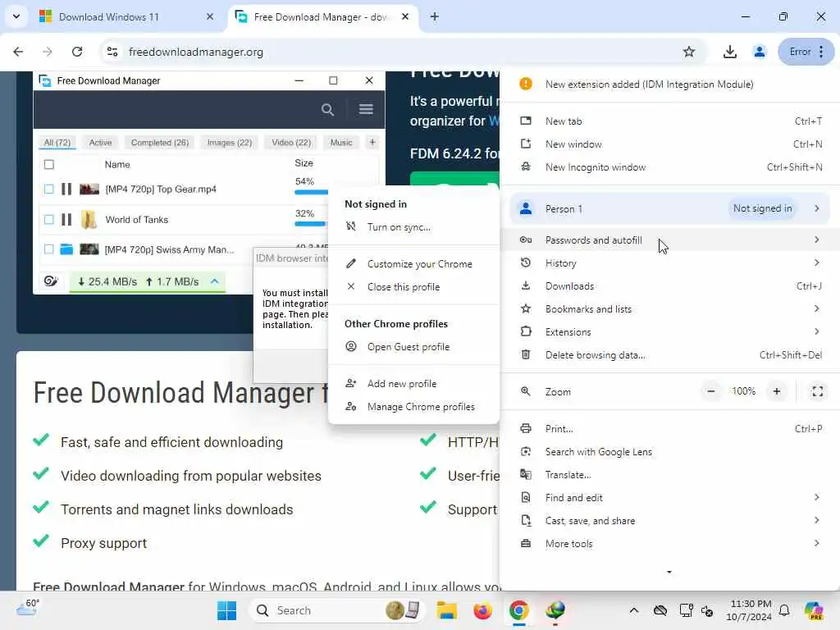Open Guest profile

[413, 347]
